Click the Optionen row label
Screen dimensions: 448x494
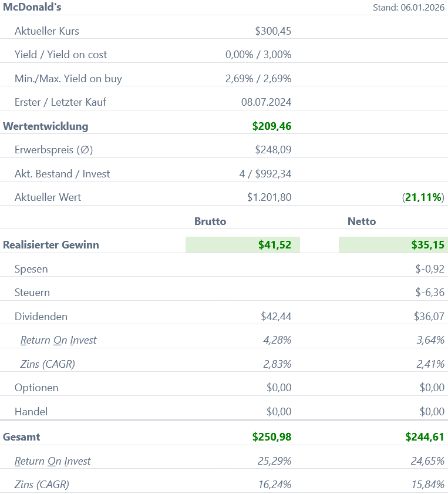coord(36,388)
